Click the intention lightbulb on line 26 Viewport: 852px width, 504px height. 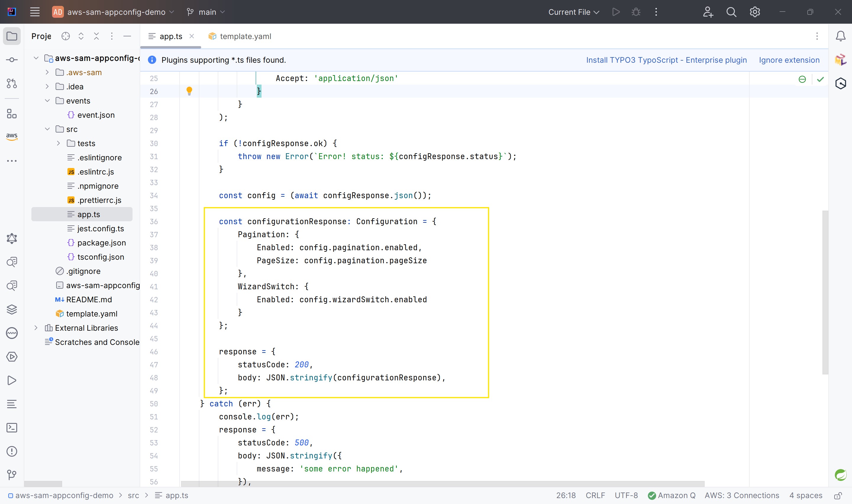tap(189, 91)
